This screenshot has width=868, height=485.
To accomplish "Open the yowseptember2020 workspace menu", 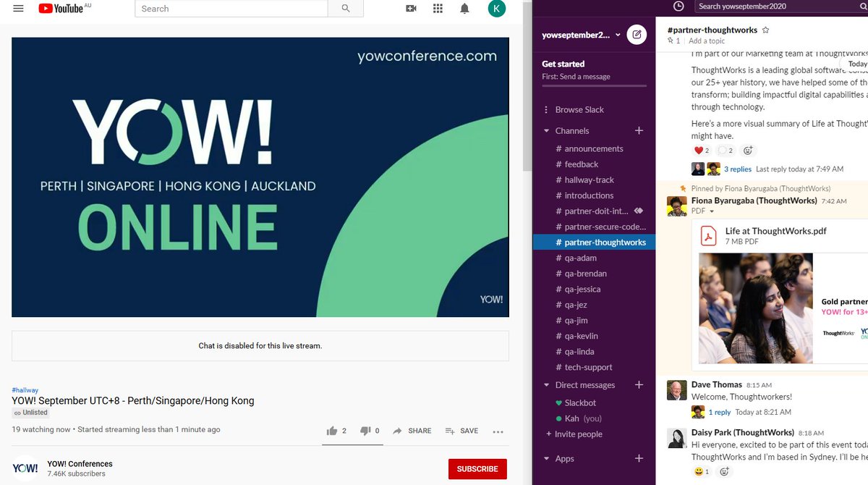I will 581,35.
